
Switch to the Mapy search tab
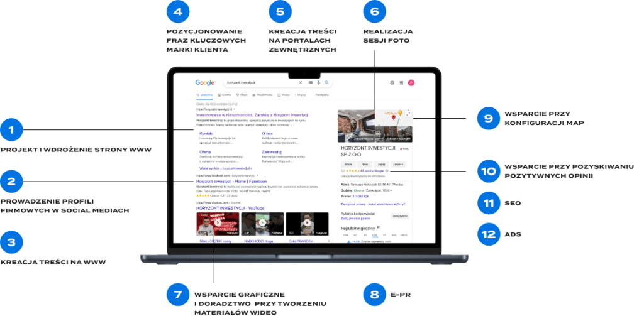(243, 95)
